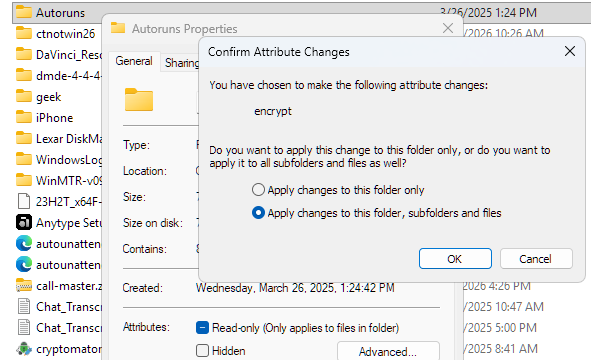The image size is (591, 360).
Task: Select the Anytype Setup installer icon
Action: tap(24, 222)
